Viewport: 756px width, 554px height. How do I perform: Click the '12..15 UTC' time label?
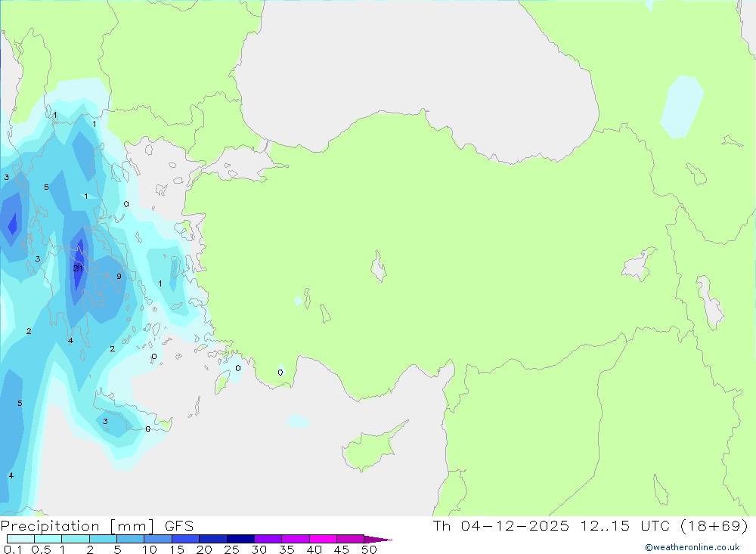click(627, 526)
